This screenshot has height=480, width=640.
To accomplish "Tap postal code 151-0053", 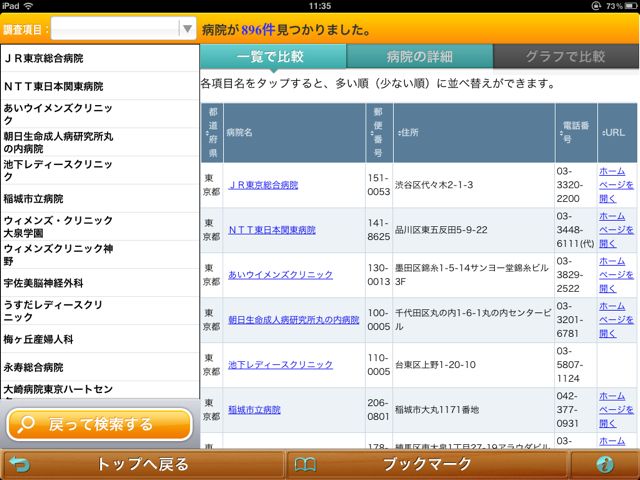I will tap(379, 185).
